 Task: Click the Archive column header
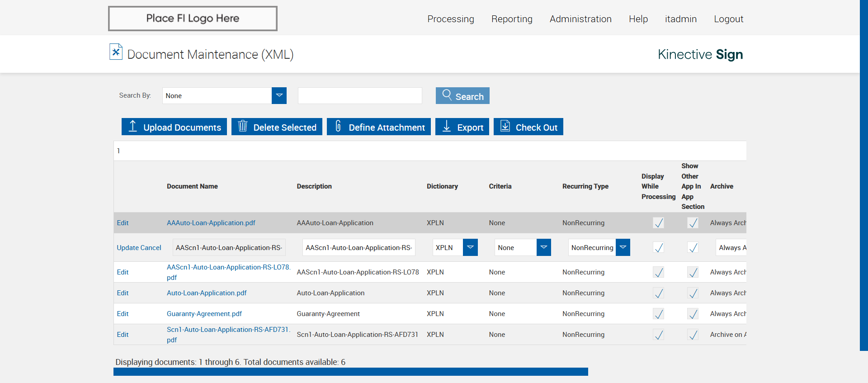point(722,186)
